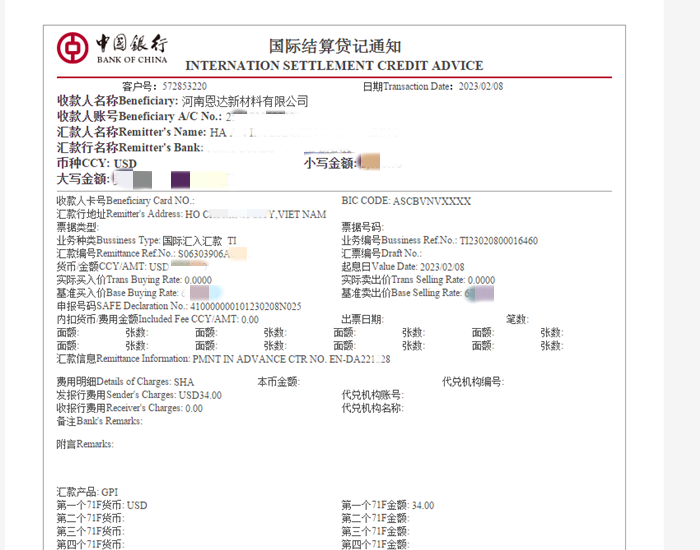700x550 pixels.
Task: Click the Base Selling Rate label
Action: [402, 293]
